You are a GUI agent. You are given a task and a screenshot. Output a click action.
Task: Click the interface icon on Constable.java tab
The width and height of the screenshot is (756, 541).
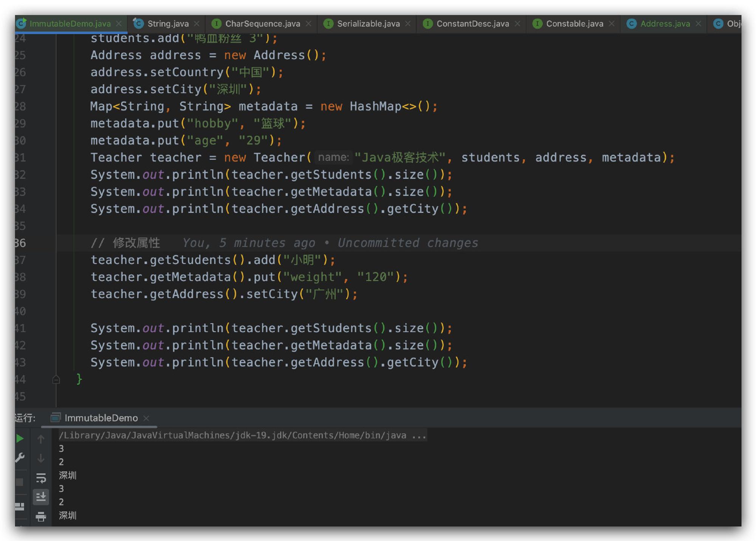pos(537,23)
